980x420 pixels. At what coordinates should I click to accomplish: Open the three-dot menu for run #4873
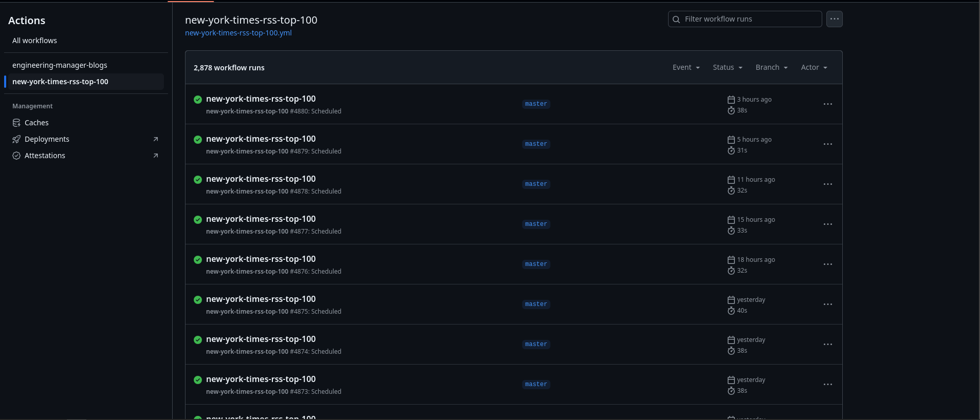tap(827, 385)
